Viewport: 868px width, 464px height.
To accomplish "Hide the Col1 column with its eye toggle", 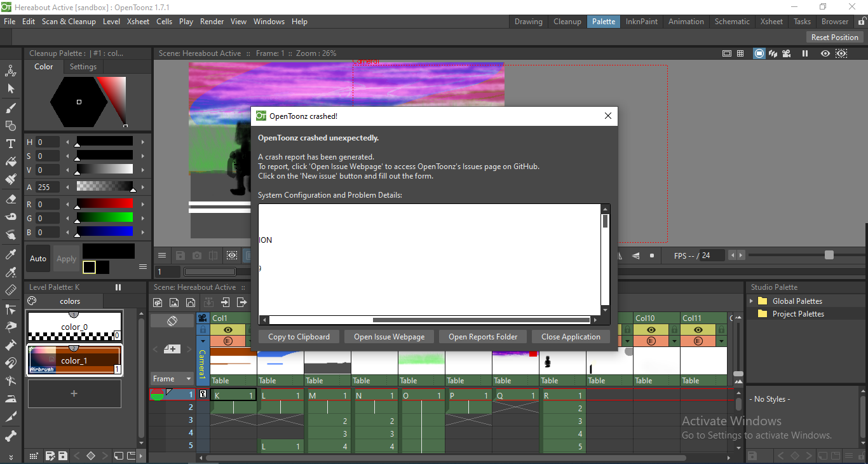I will 227,330.
